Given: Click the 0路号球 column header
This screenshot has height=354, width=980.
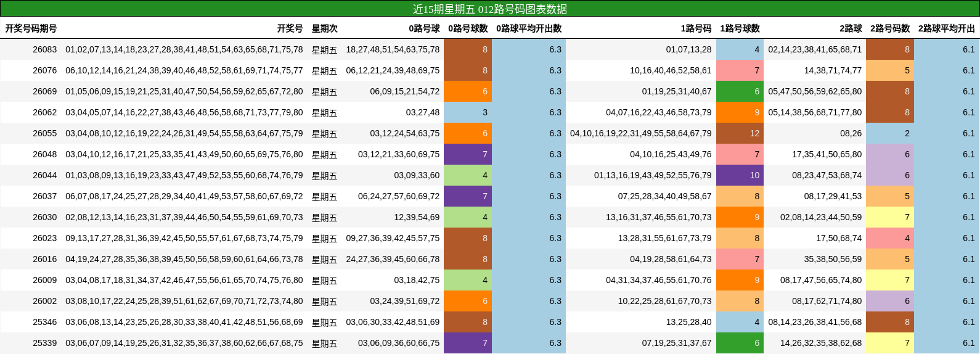Looking at the screenshot, I should (424, 28).
